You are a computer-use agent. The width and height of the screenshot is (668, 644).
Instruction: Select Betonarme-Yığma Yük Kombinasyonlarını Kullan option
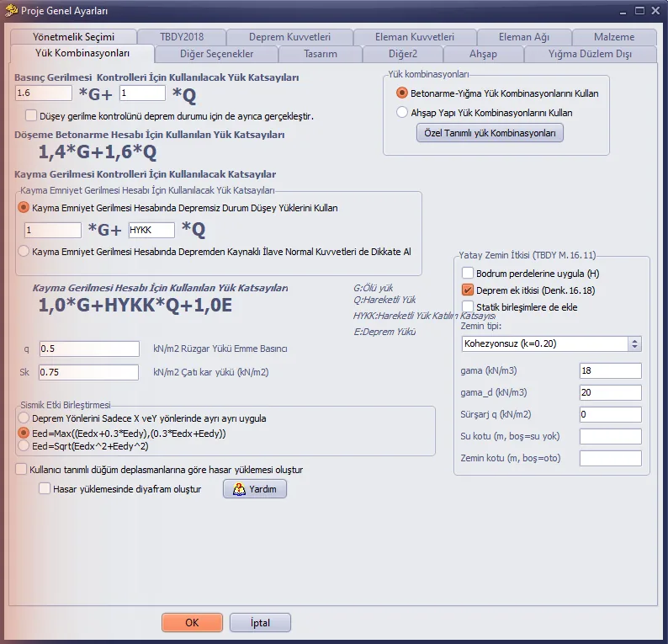[401, 93]
